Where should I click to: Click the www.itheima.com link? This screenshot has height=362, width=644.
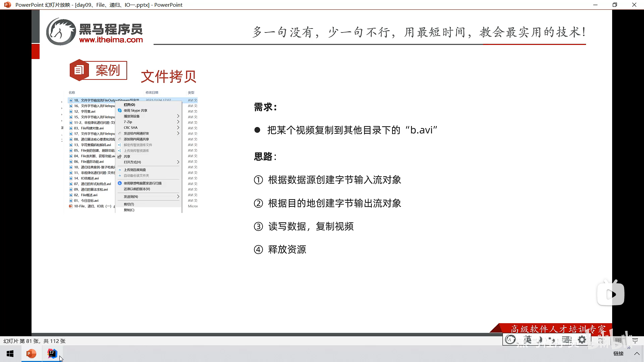(111, 40)
